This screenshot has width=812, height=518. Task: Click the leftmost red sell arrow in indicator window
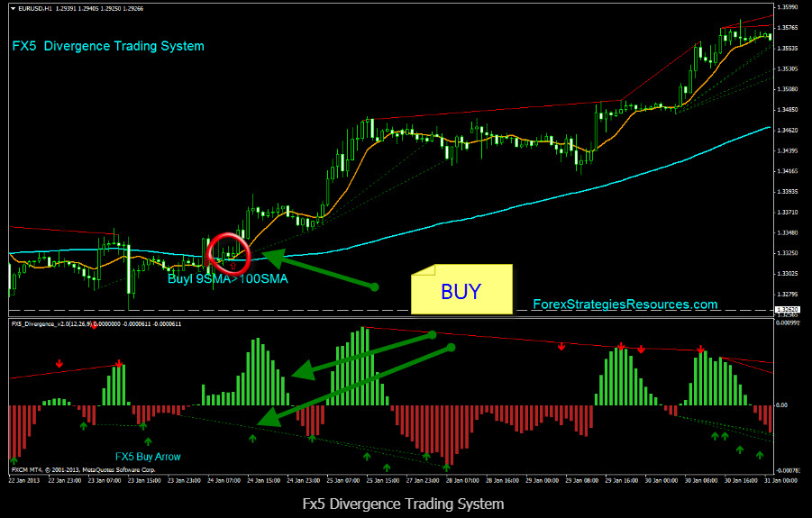coord(59,364)
